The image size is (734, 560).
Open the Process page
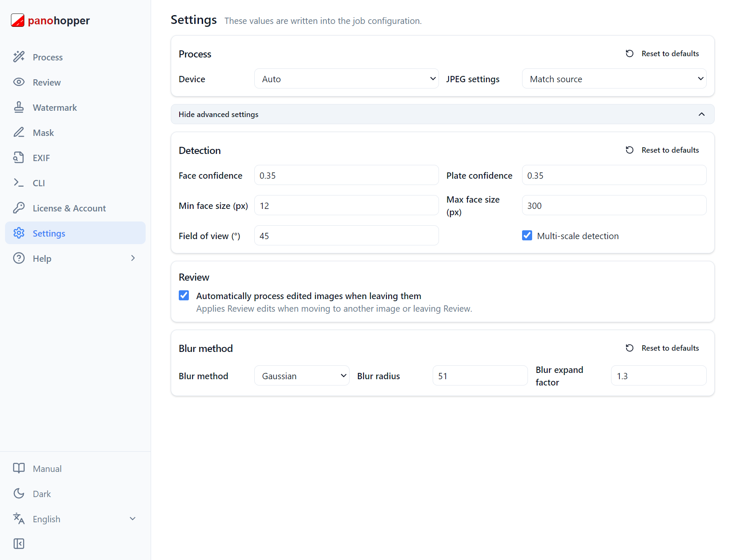click(x=76, y=57)
